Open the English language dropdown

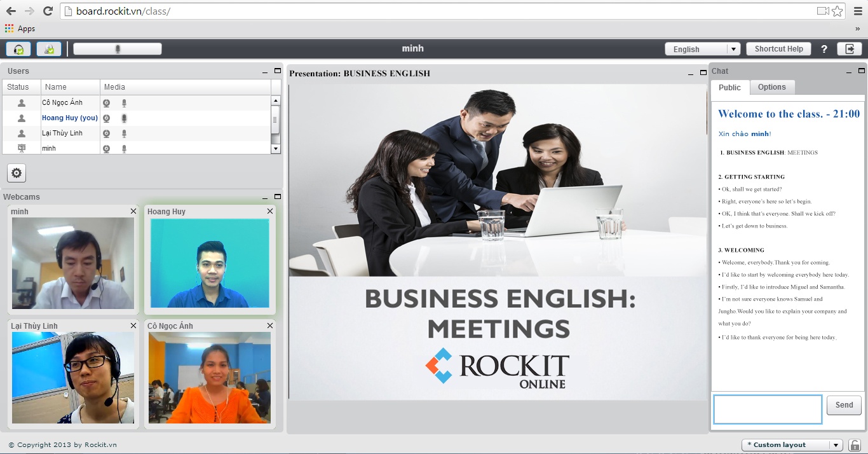point(702,49)
